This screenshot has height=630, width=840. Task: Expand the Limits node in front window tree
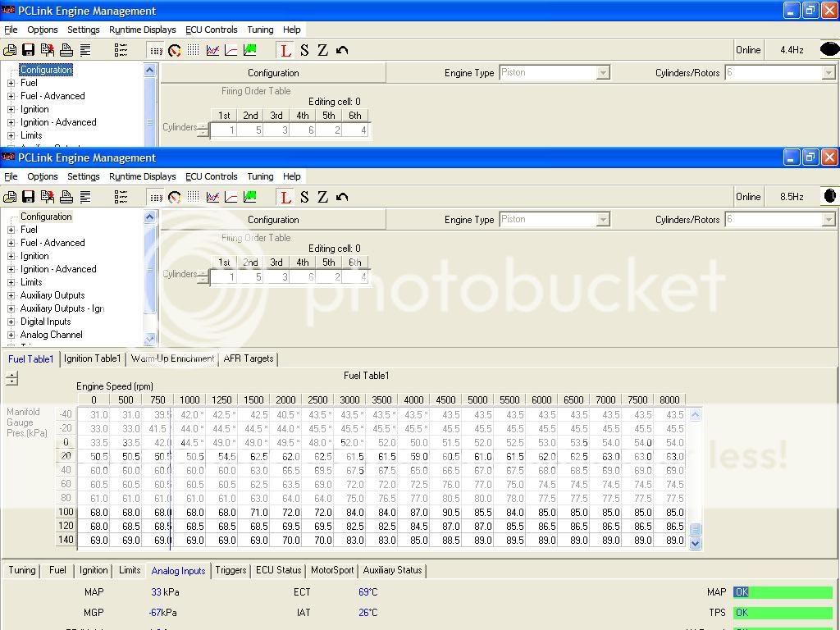tap(11, 282)
